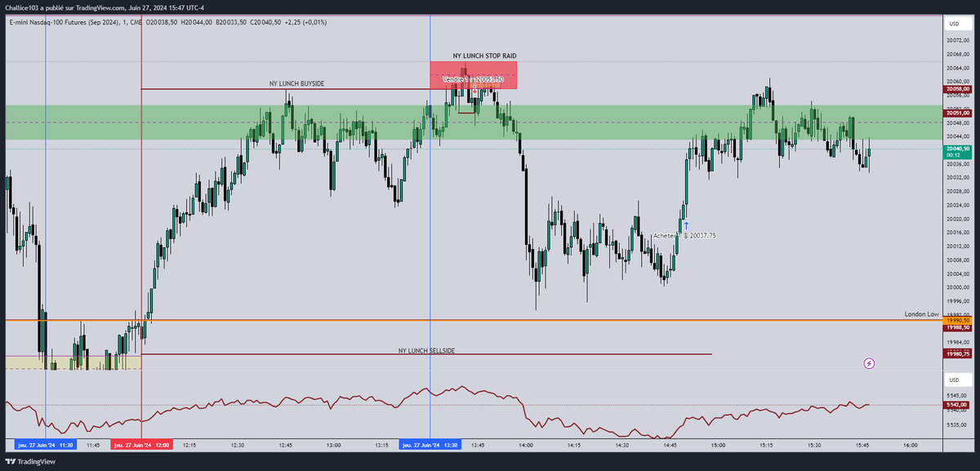980x471 pixels.
Task: Click the 'H20044,00' high value in header
Action: tap(196, 22)
